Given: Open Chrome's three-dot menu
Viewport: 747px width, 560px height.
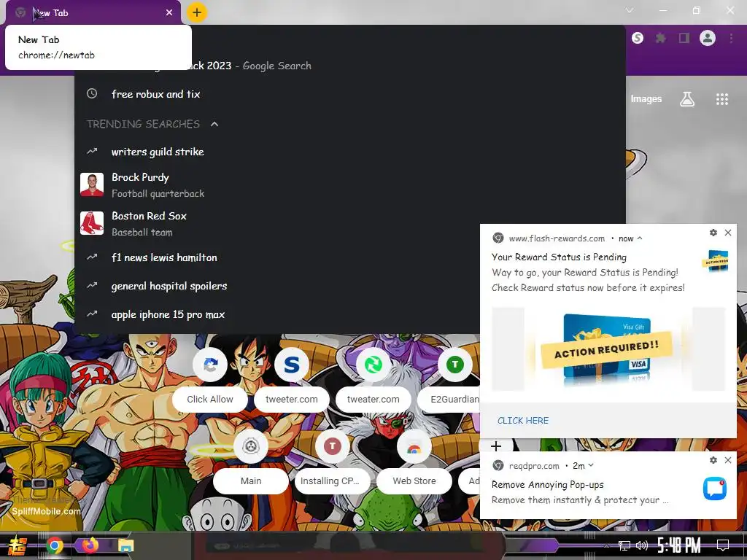Looking at the screenshot, I should pyautogui.click(x=731, y=38).
